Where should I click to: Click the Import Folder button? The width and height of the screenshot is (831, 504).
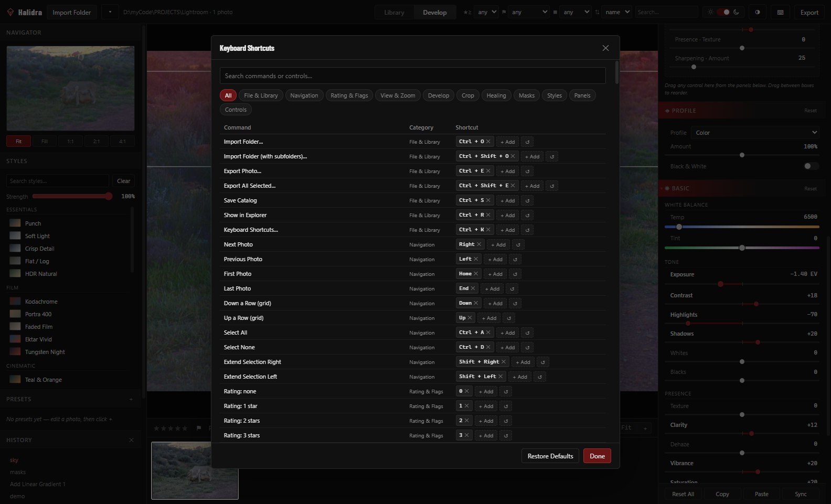[x=72, y=12]
